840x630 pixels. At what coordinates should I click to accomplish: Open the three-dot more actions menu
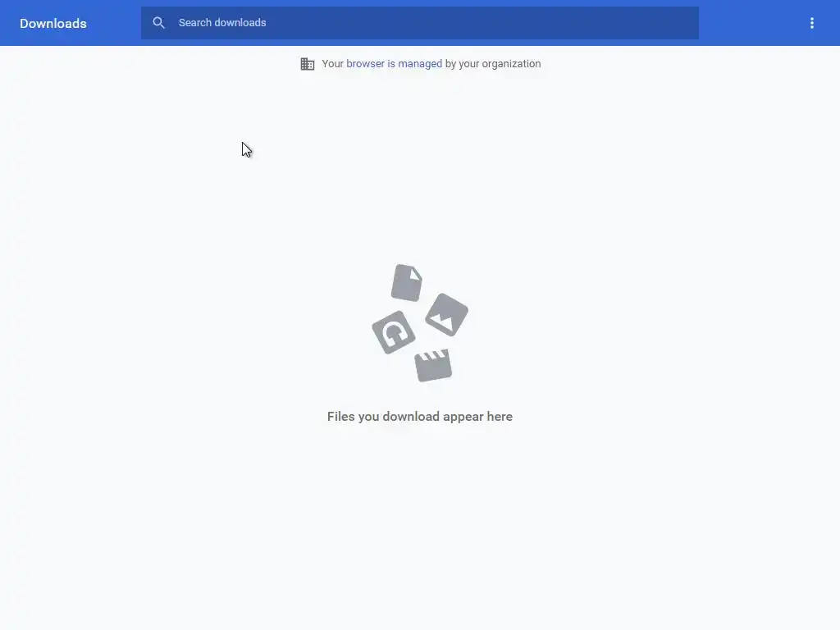[811, 23]
